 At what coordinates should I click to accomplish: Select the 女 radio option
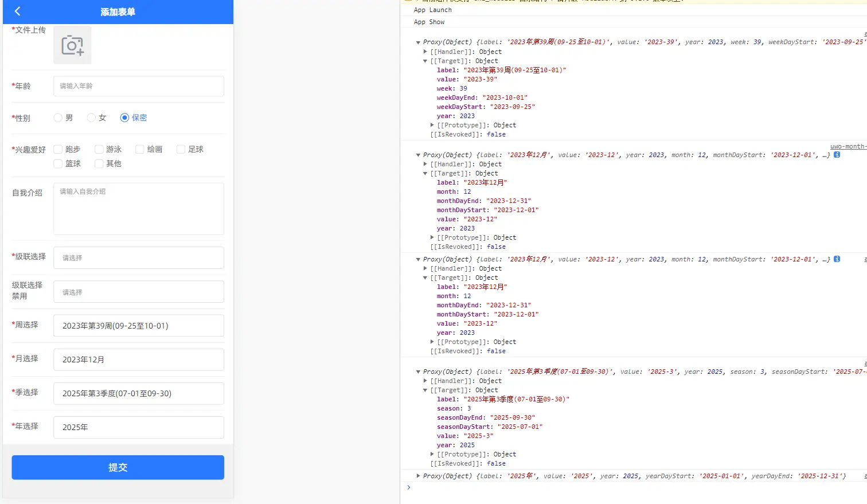click(x=91, y=118)
